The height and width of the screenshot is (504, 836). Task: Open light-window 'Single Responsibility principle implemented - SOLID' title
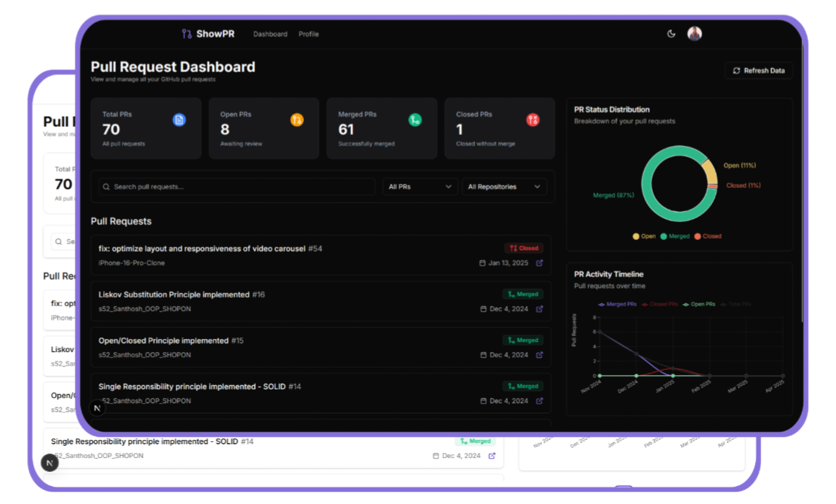tap(144, 441)
